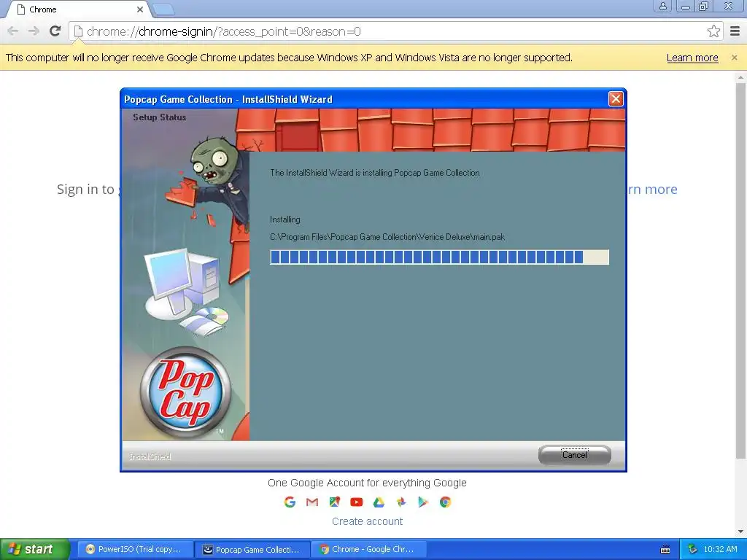The image size is (747, 560).
Task: Click the Chrome back arrow
Action: tap(13, 31)
